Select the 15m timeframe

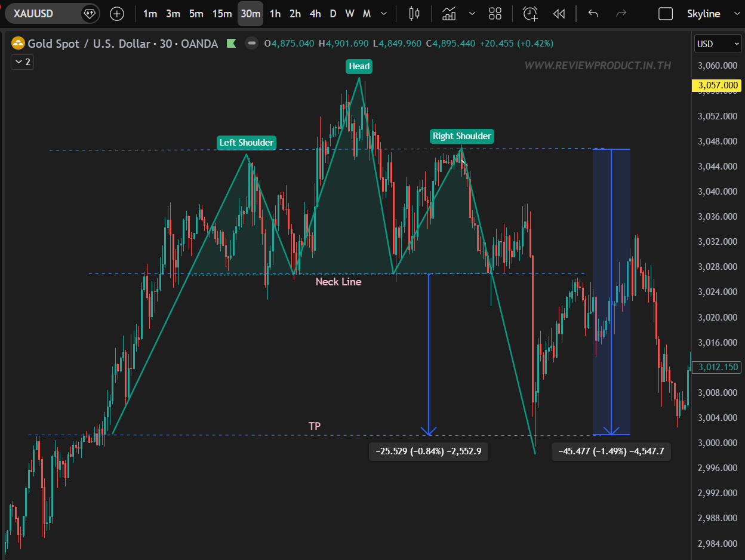[x=222, y=14]
